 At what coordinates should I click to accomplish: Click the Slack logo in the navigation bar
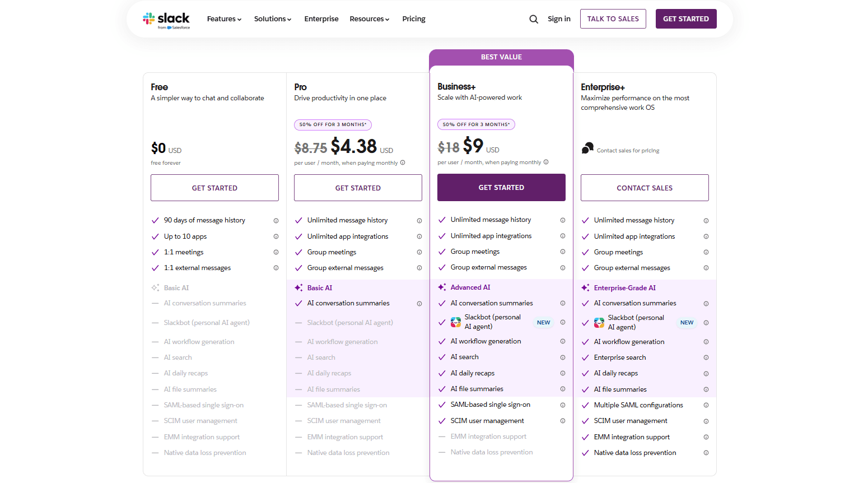pyautogui.click(x=166, y=18)
